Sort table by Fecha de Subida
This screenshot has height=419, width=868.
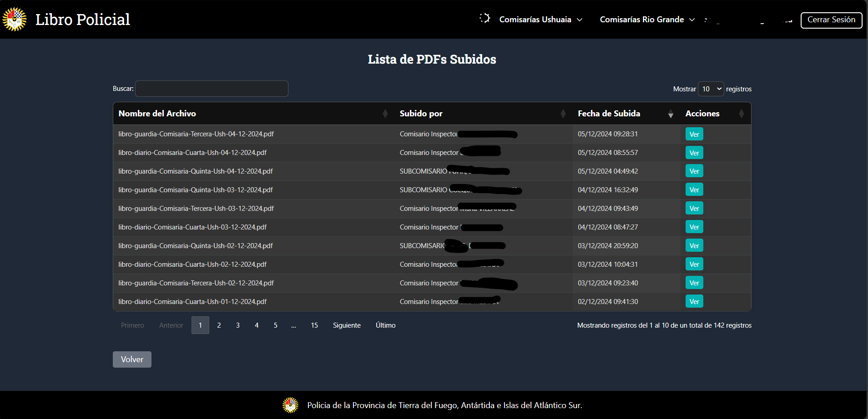tap(670, 114)
